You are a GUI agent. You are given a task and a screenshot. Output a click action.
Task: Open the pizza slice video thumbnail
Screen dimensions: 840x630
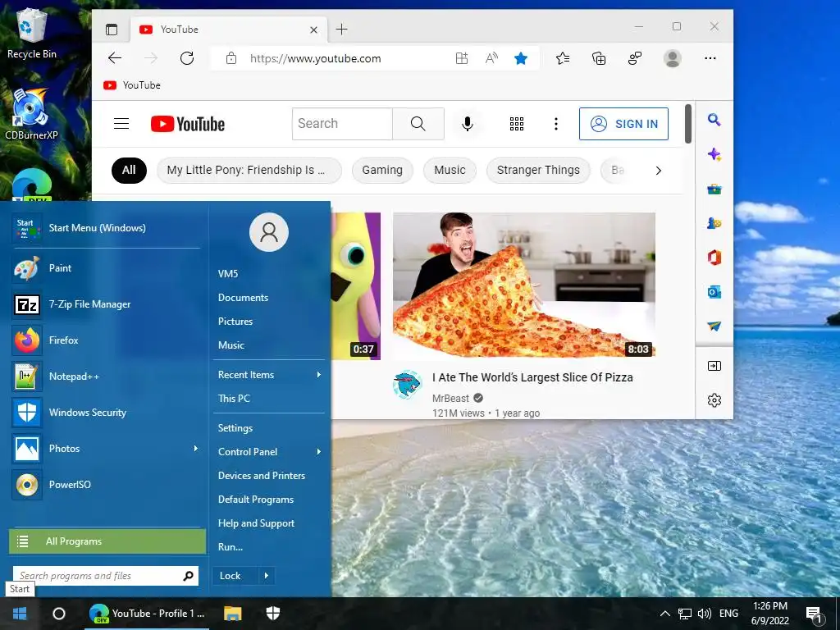point(524,285)
